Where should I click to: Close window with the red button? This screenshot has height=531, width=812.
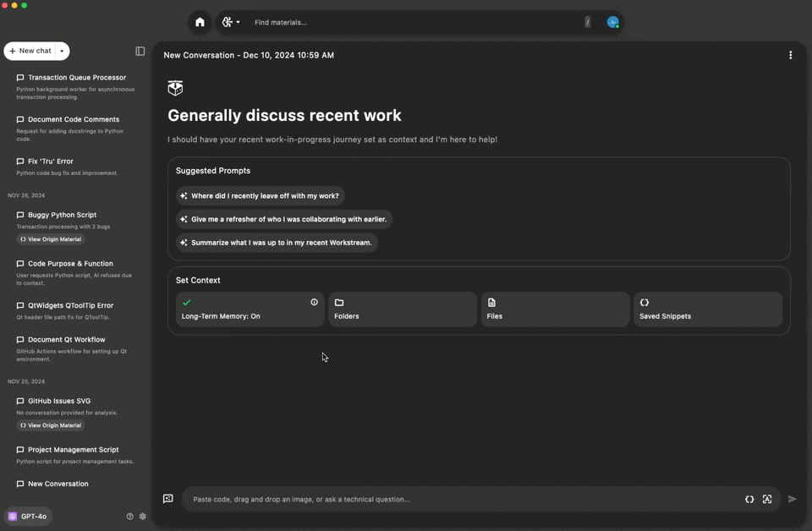(5, 5)
